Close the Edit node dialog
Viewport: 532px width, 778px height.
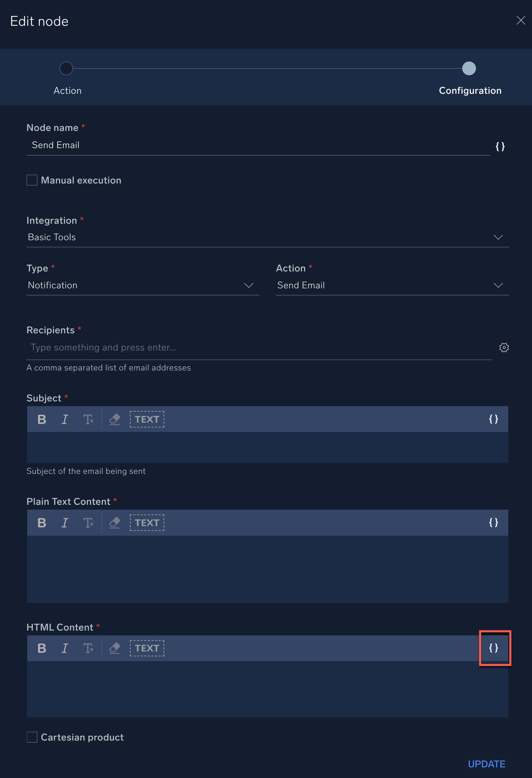tap(521, 21)
